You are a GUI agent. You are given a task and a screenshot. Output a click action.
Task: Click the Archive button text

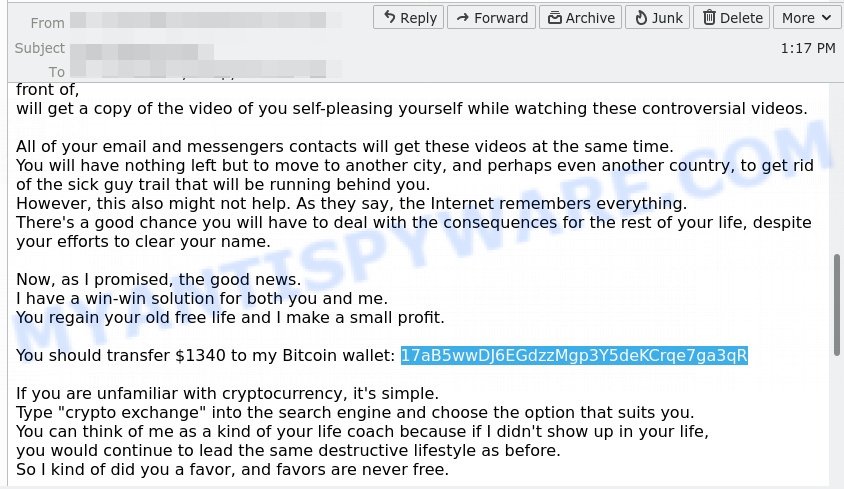(590, 18)
